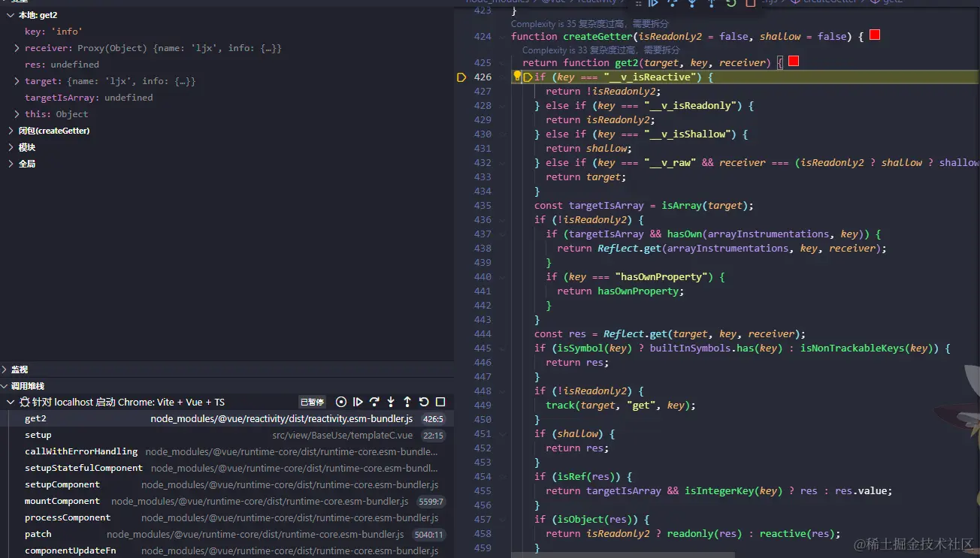Select the key: 'info' variable row

pyautogui.click(x=227, y=32)
